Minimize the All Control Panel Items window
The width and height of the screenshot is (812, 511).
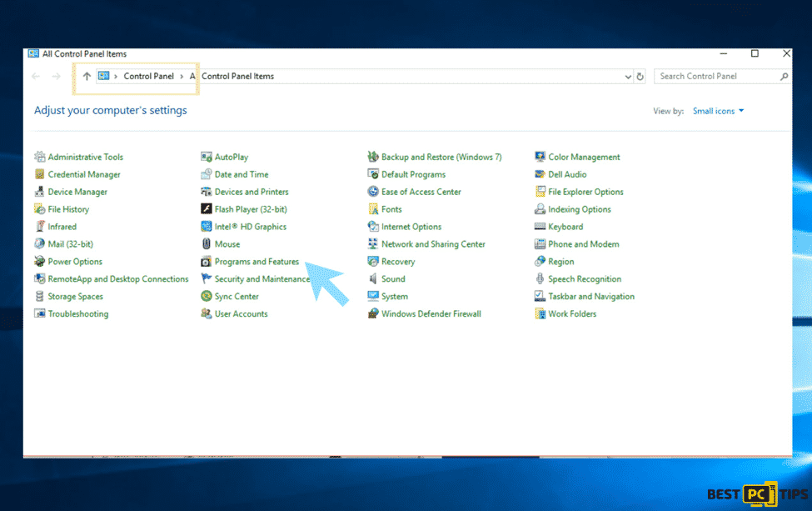724,53
